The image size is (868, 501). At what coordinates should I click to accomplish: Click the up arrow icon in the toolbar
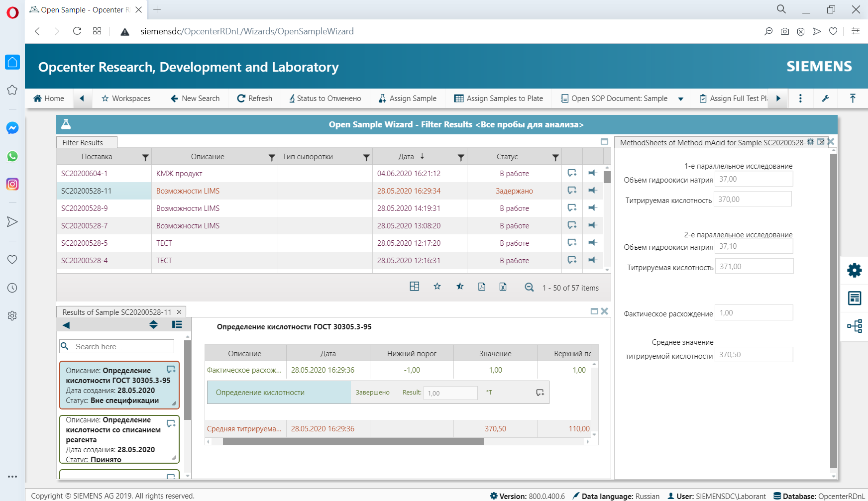click(x=853, y=99)
